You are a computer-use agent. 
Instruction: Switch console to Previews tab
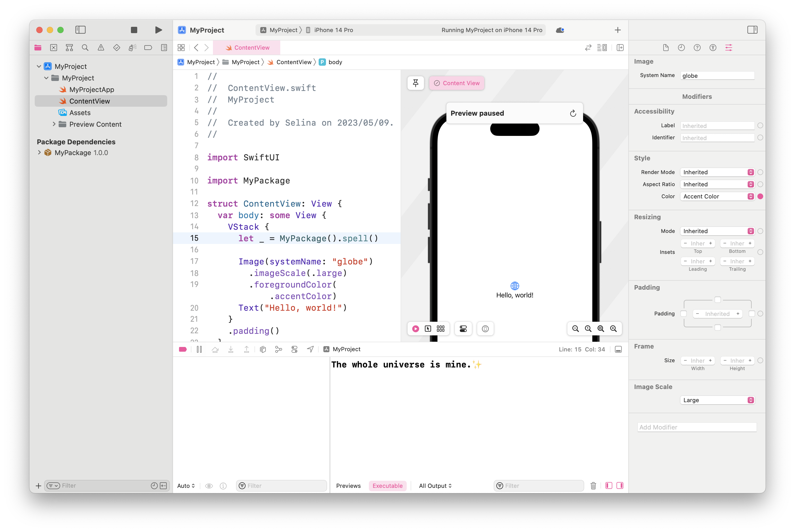pos(348,485)
